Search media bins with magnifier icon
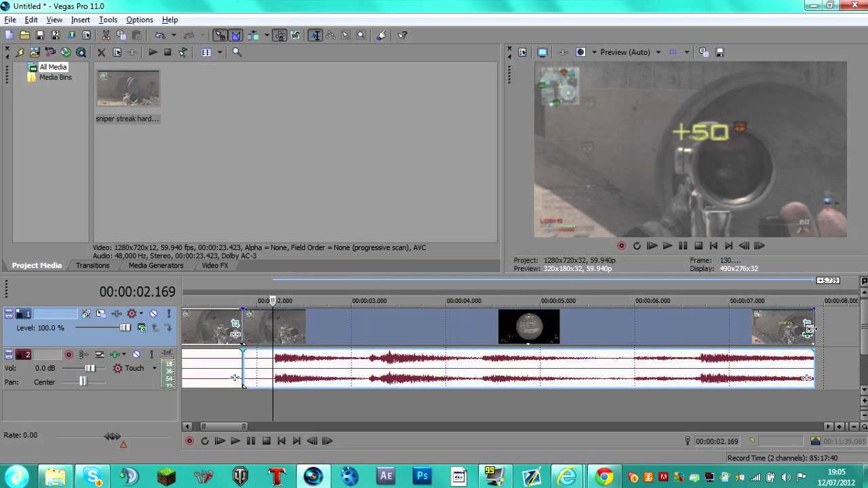This screenshot has height=488, width=868. tap(237, 52)
